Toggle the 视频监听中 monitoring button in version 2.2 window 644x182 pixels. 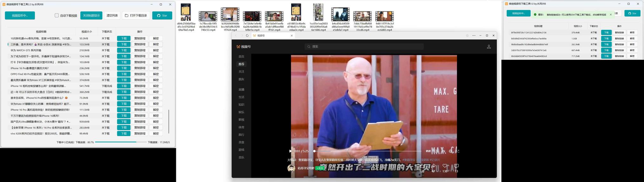coord(20,16)
